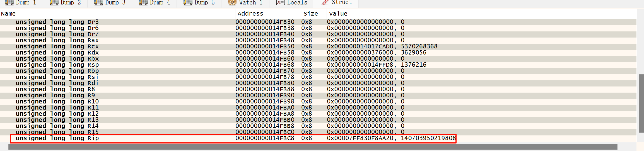Screen dimensions: 644x151
Task: Switch to the Dump 4 tab
Action: pyautogui.click(x=155, y=3)
